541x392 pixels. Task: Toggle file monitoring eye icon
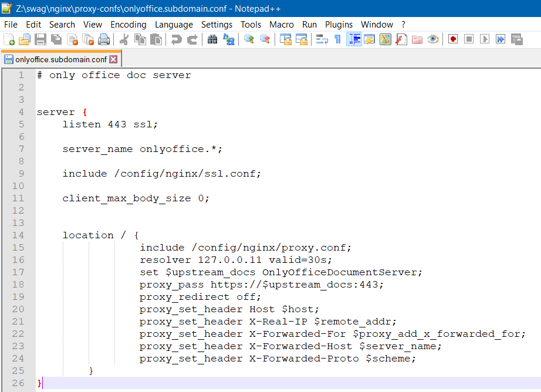(x=432, y=39)
